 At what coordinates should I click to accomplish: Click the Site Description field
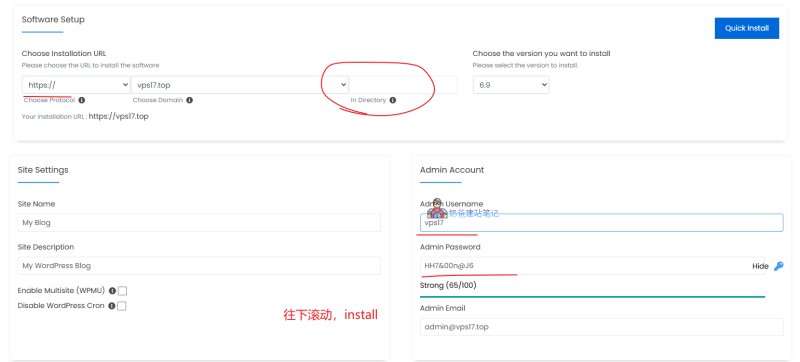(199, 266)
